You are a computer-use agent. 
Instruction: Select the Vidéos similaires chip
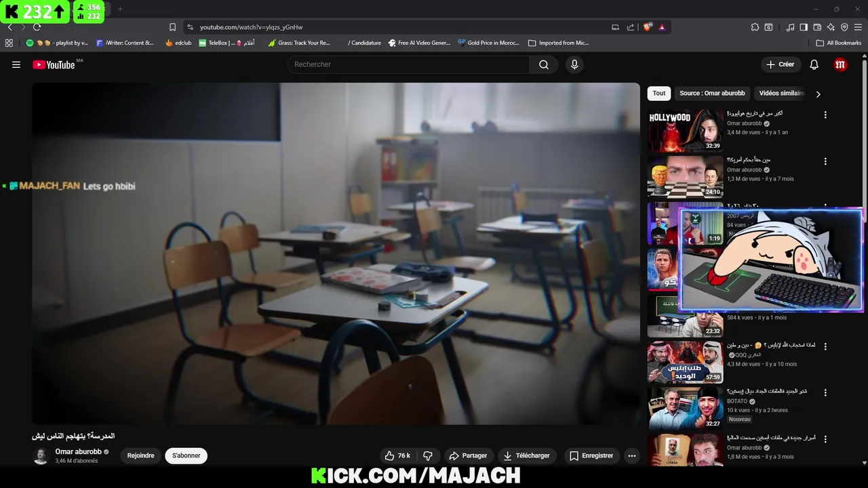(781, 94)
